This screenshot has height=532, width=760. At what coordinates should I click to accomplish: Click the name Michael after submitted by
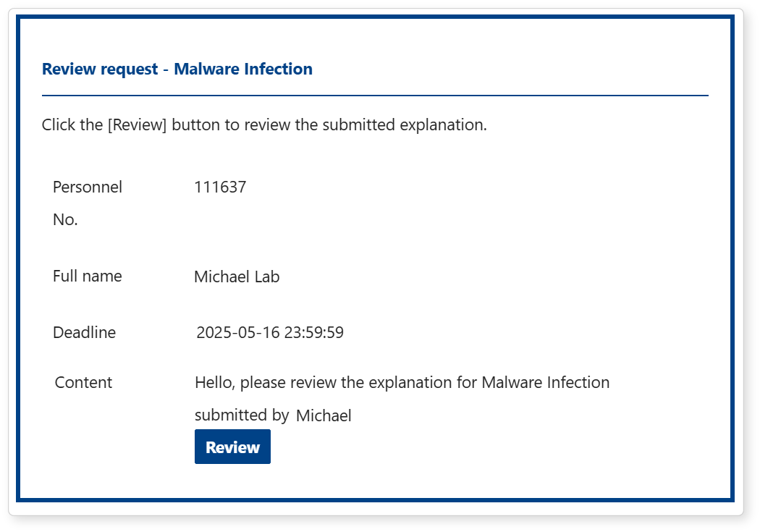click(x=324, y=416)
